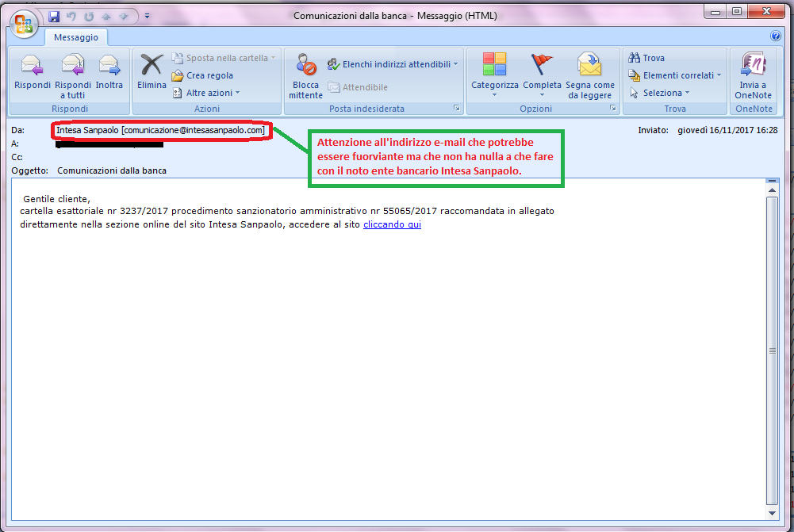This screenshot has width=794, height=532.
Task: Go to next item arrow
Action: [123, 16]
